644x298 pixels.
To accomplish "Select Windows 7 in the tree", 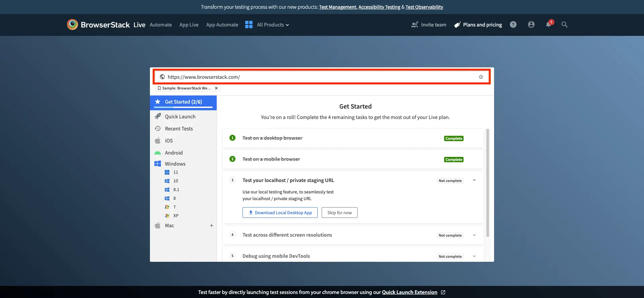I will click(x=174, y=207).
